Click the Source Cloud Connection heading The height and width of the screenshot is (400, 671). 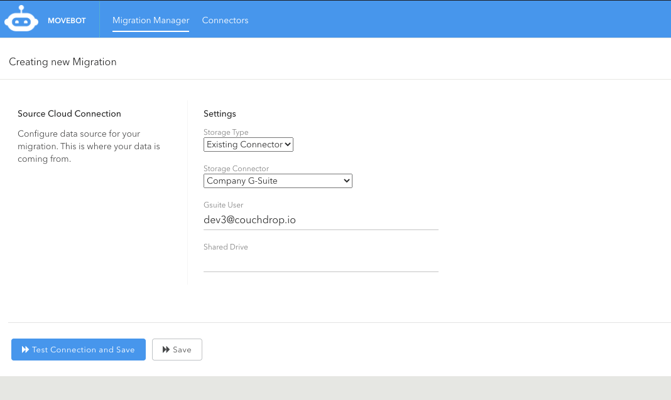[69, 114]
